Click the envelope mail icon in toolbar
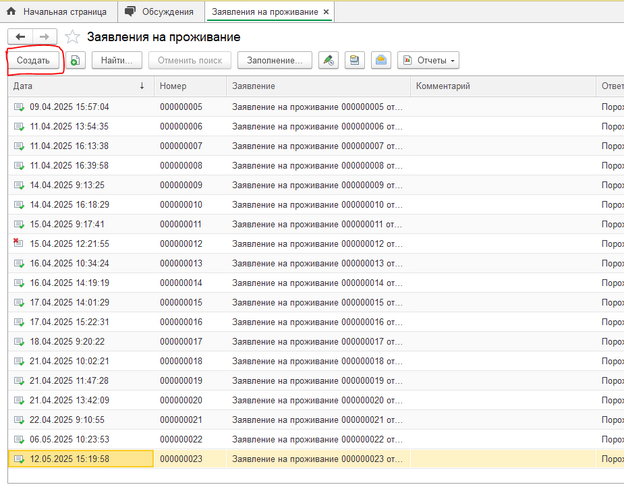Viewport: 624px width, 489px height. [381, 60]
